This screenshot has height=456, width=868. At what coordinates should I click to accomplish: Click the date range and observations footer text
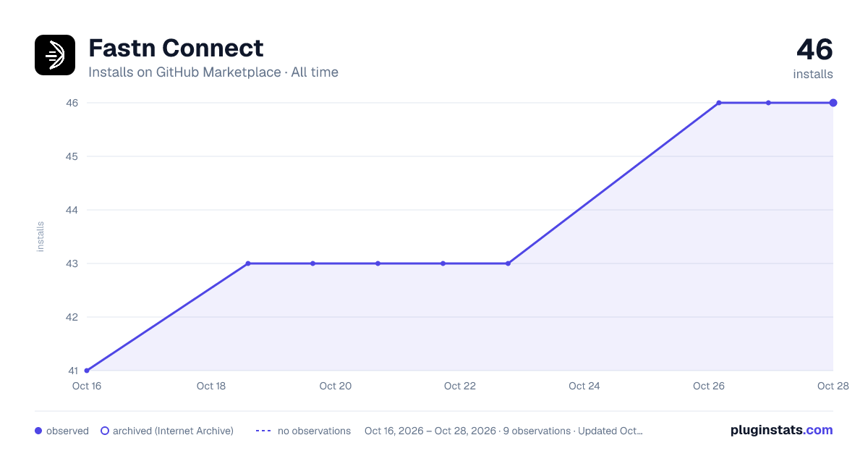coord(503,431)
